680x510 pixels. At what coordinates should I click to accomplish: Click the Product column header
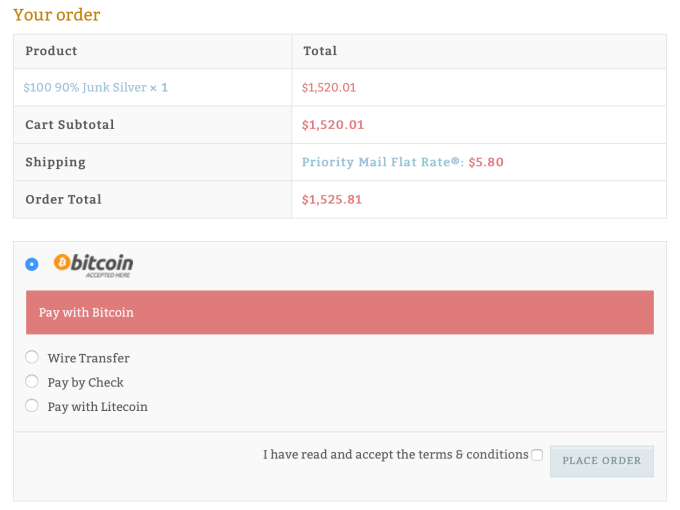click(51, 51)
